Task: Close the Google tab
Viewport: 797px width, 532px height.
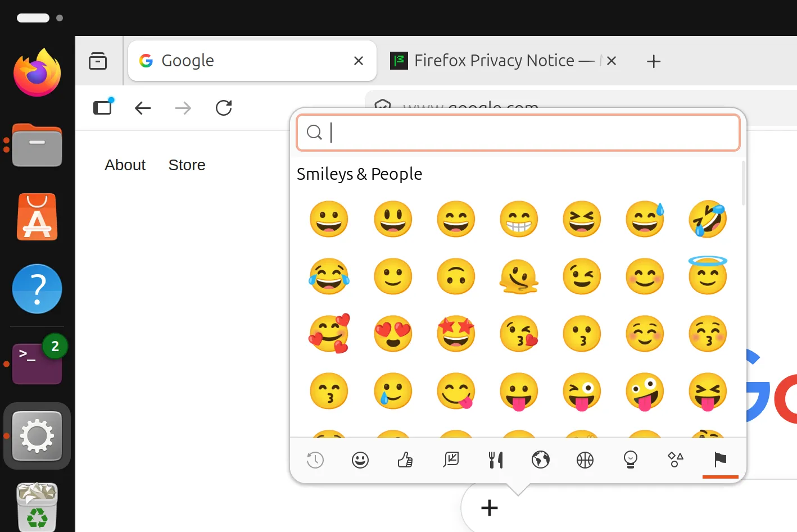Action: point(359,60)
